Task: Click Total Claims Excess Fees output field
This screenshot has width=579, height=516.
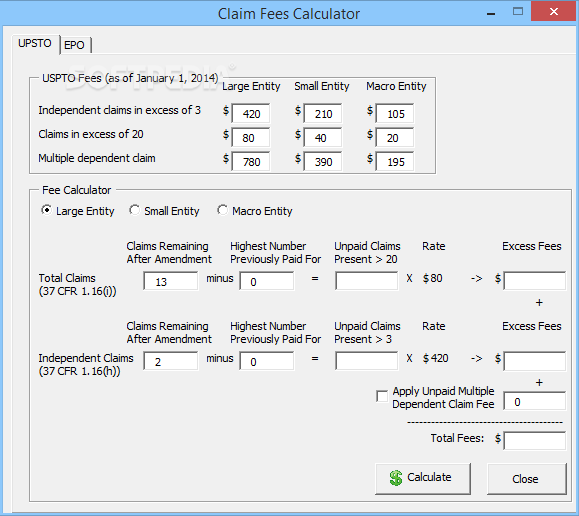Action: [x=535, y=281]
